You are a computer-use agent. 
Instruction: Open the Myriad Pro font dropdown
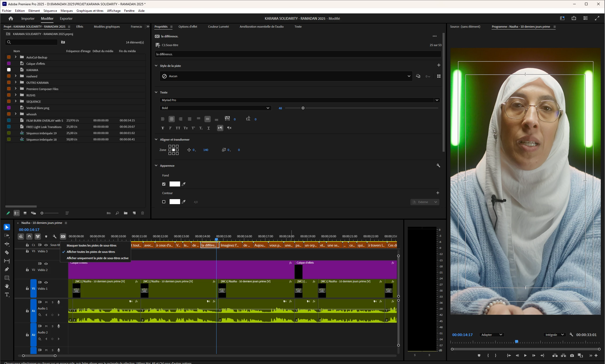[x=437, y=100]
